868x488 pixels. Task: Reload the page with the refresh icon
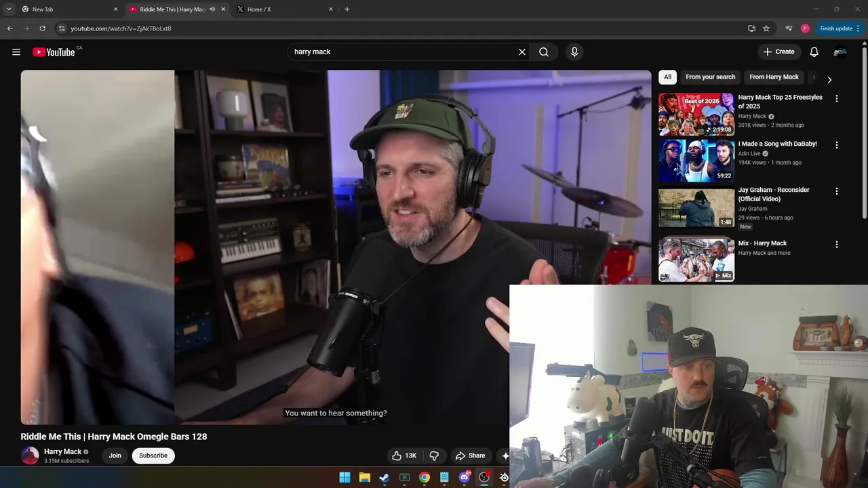tap(42, 28)
